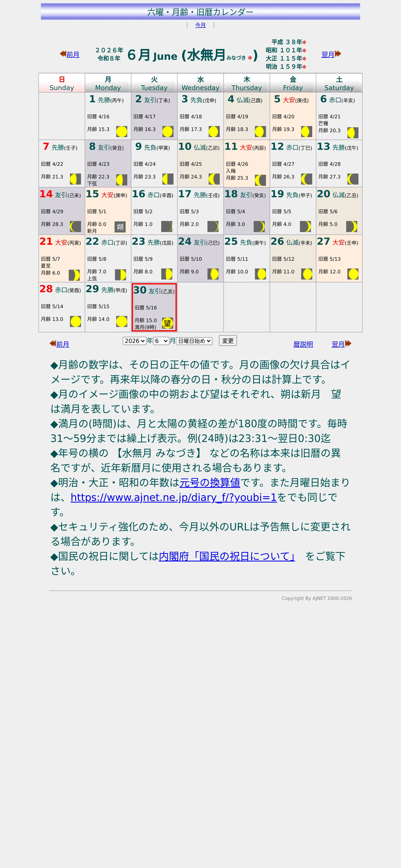The image size is (401, 868).
Task: Click the full moon 望 icon on June 30
Action: pos(167,323)
